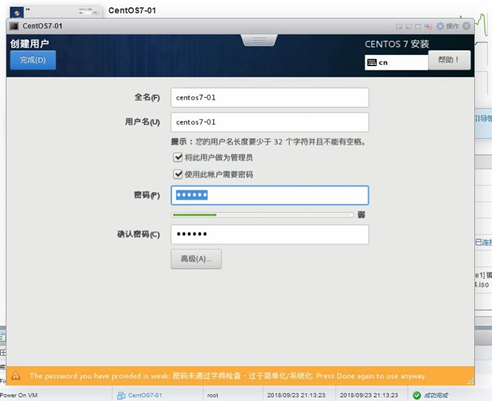The image size is (492, 401).
Task: Click the password strength bar
Action: coord(262,215)
